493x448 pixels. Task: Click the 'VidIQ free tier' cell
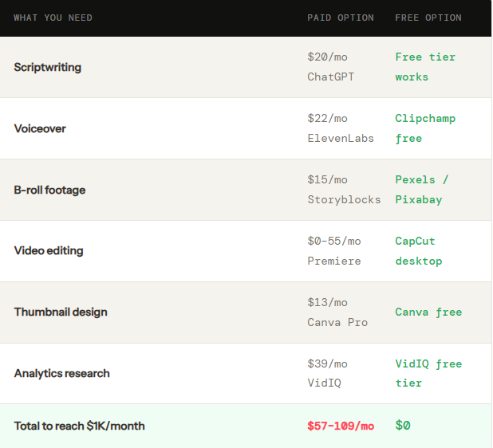tap(428, 373)
